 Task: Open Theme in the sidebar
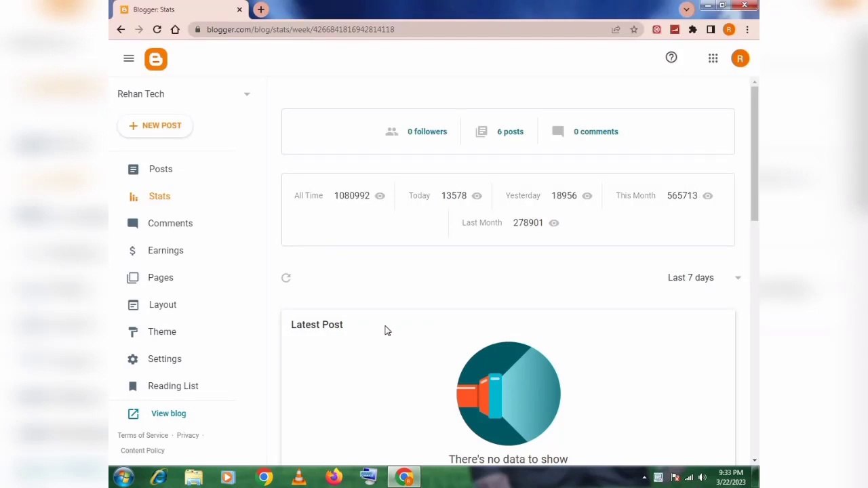(x=162, y=331)
